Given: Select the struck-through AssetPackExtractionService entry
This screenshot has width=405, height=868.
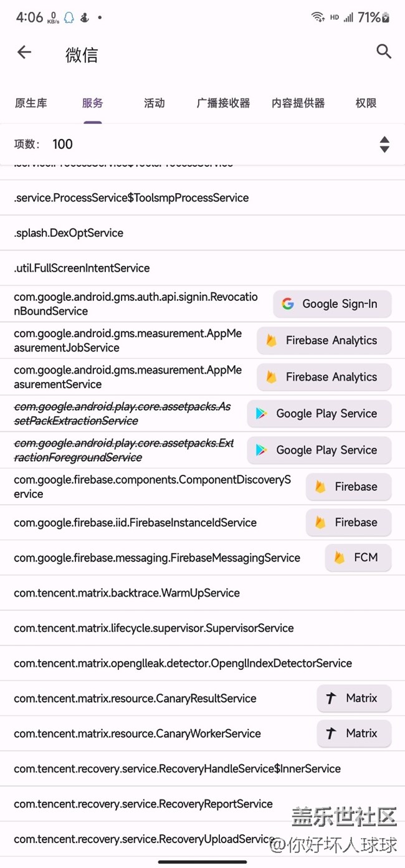Looking at the screenshot, I should click(x=123, y=414).
